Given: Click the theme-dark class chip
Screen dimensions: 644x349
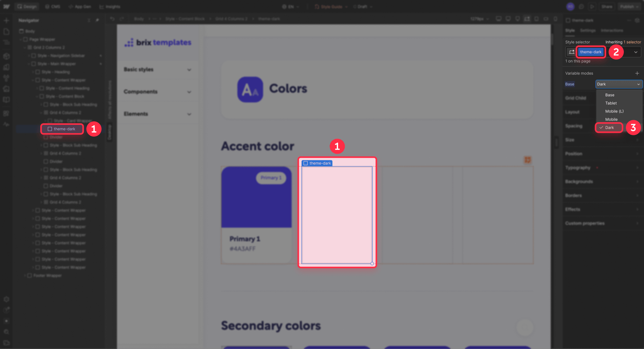Looking at the screenshot, I should [x=591, y=52].
